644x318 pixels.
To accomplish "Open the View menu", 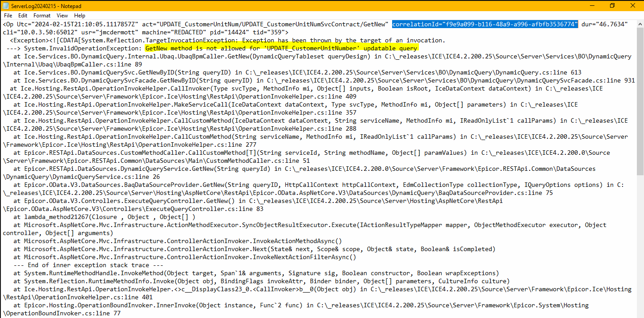I will click(63, 15).
